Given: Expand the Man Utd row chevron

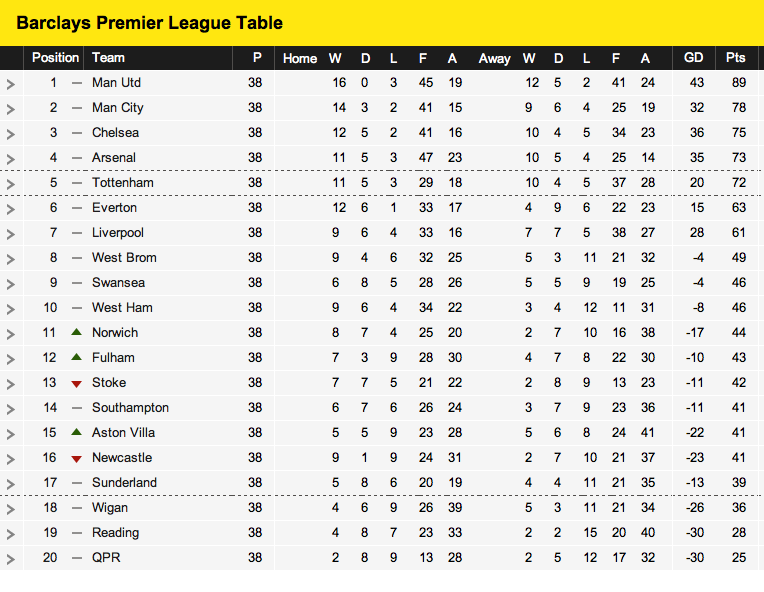Looking at the screenshot, I should pyautogui.click(x=11, y=84).
